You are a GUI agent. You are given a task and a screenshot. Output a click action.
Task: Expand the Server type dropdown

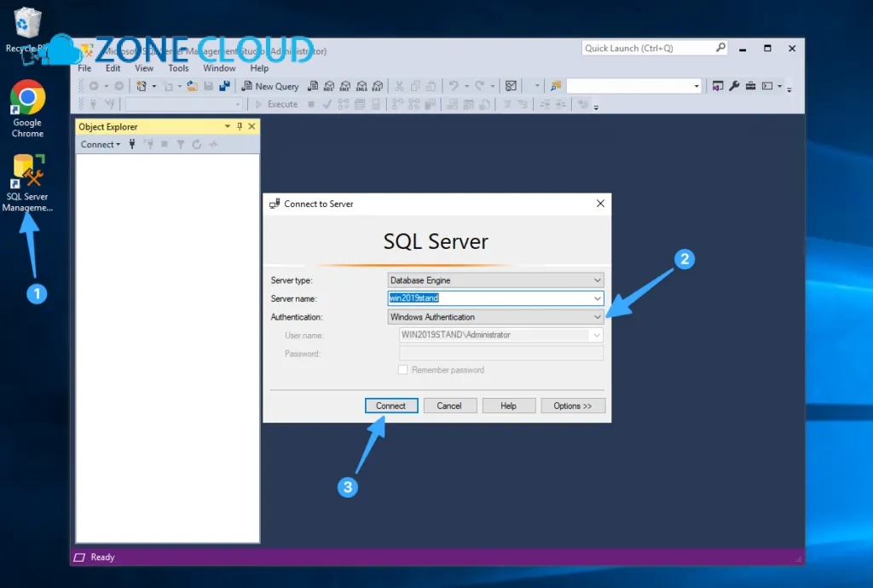coord(597,280)
